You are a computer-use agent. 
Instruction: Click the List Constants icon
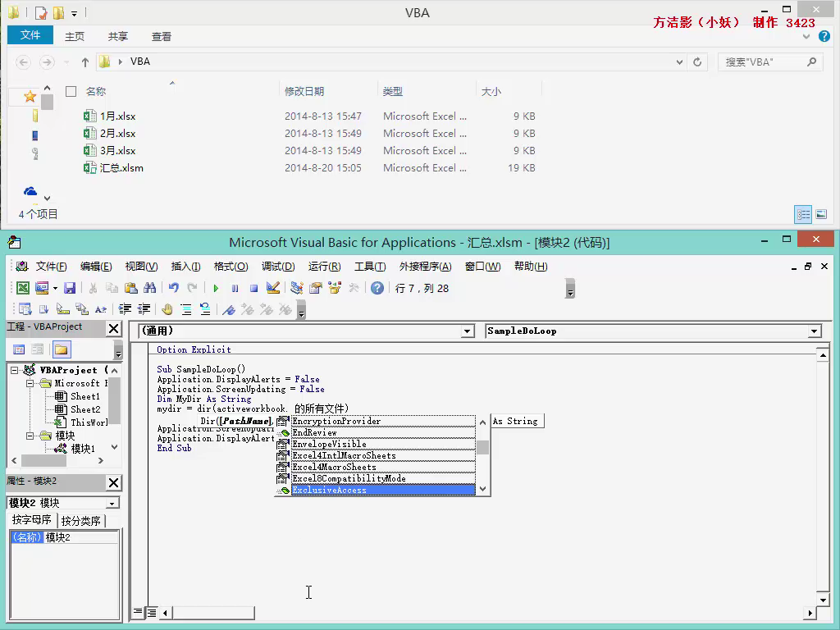44,309
